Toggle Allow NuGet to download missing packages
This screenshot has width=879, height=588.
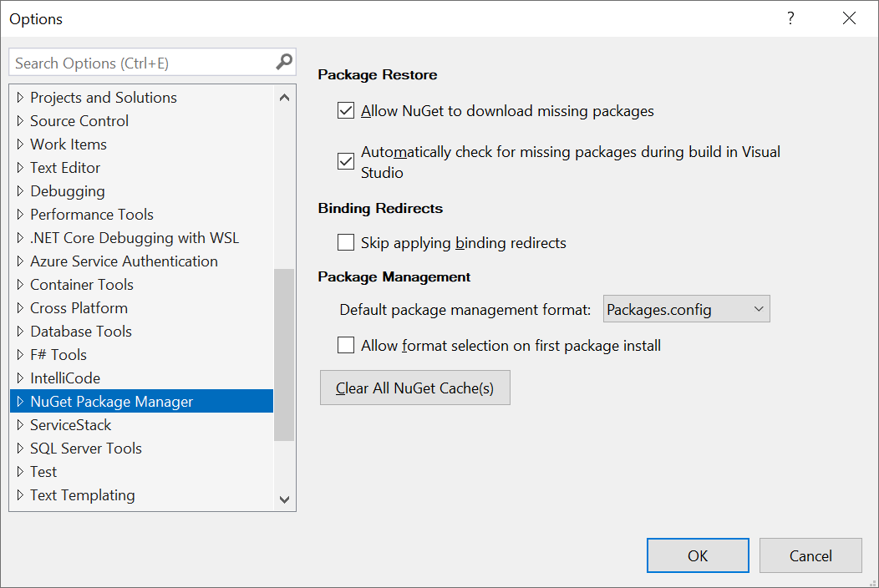(x=346, y=111)
